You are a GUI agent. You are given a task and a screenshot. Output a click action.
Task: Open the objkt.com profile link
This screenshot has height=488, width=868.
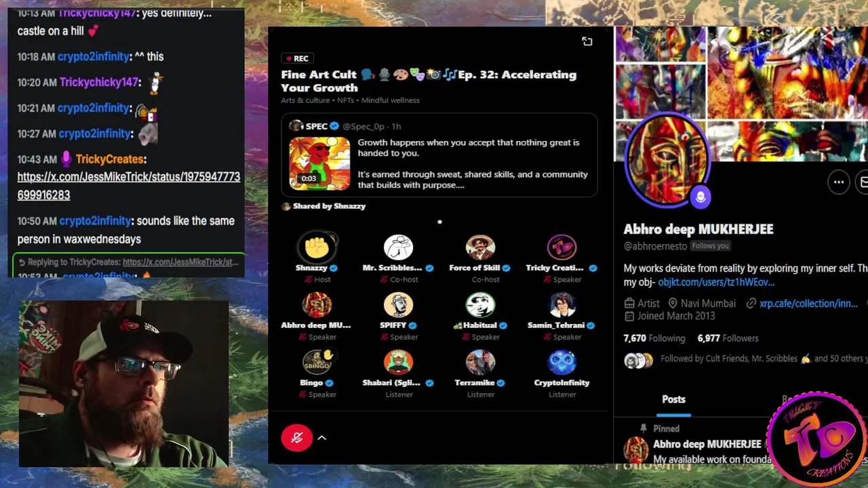pos(716,282)
